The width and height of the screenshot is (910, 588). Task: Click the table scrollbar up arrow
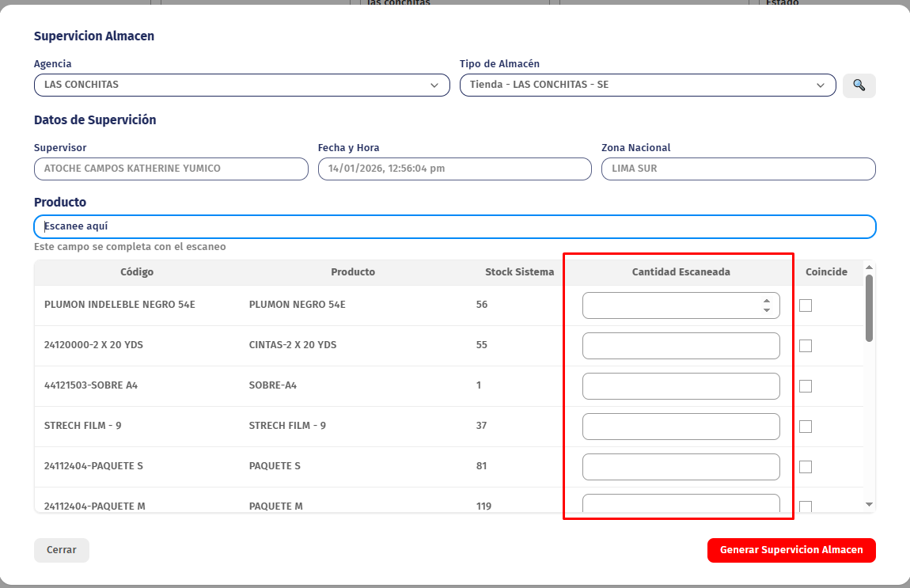(869, 267)
